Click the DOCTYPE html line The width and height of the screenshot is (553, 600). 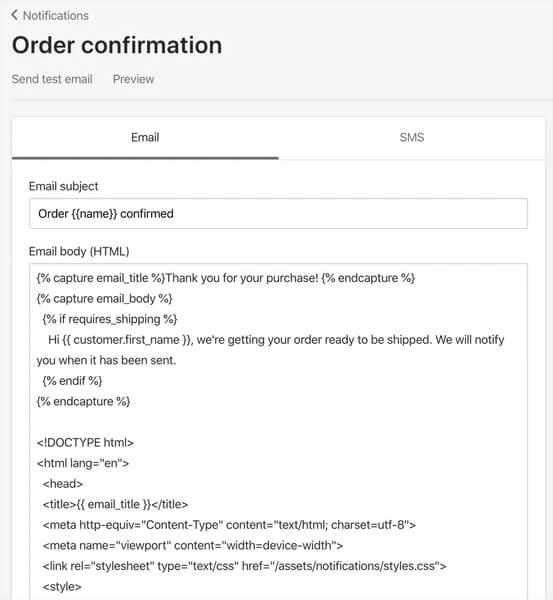[x=85, y=443]
